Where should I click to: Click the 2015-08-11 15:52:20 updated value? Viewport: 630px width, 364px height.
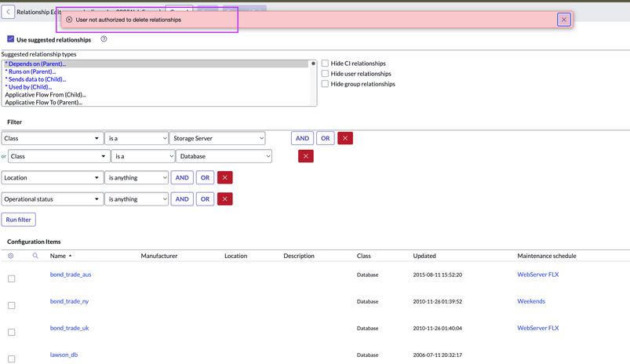438,275
